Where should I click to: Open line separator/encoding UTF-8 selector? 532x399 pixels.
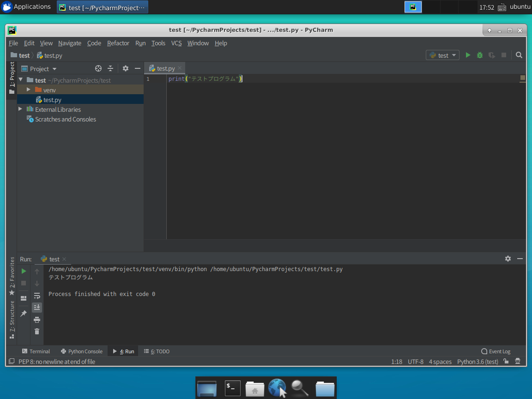click(415, 362)
